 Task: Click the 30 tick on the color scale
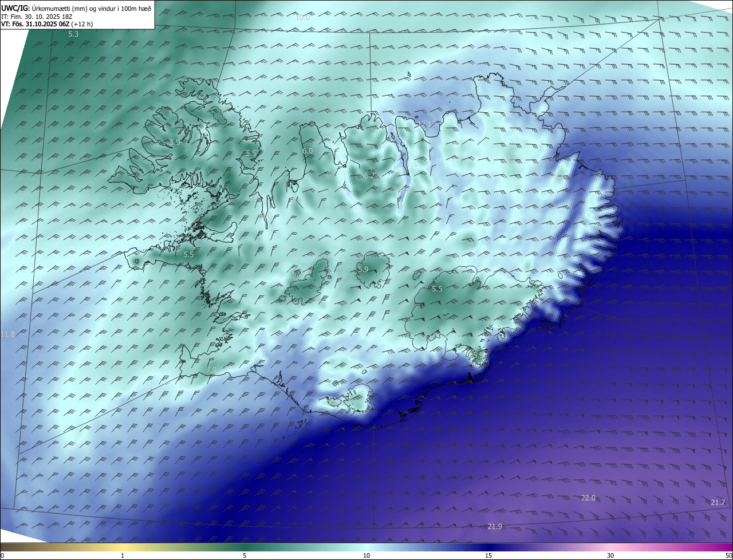(610, 555)
